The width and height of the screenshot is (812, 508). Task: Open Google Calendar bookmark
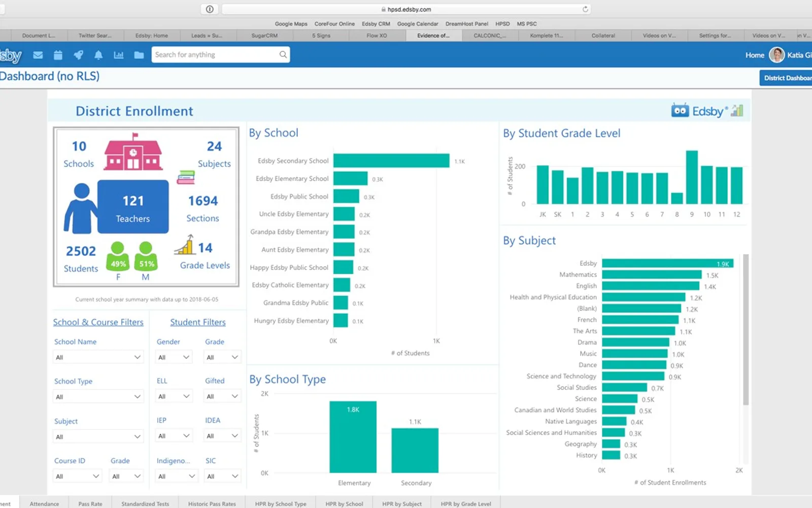[417, 24]
